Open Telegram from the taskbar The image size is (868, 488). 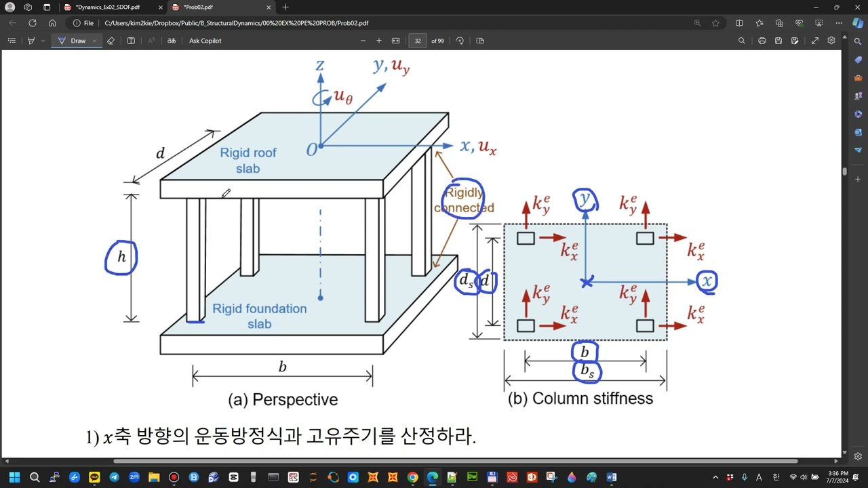[x=114, y=477]
